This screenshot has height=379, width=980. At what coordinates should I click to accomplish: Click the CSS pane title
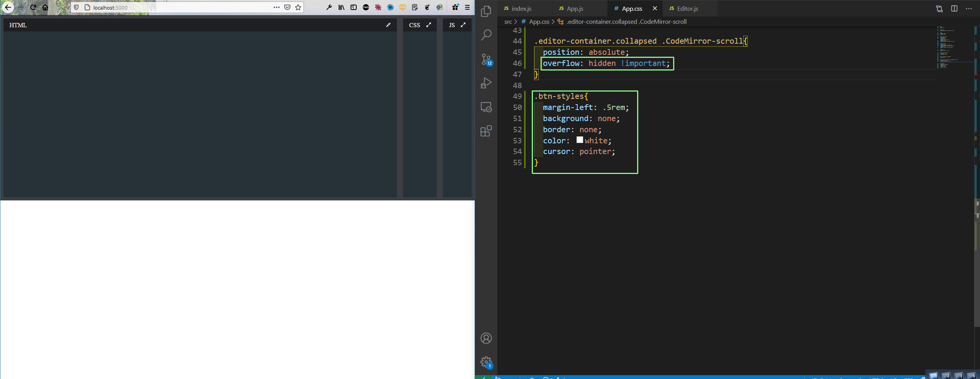click(x=415, y=25)
